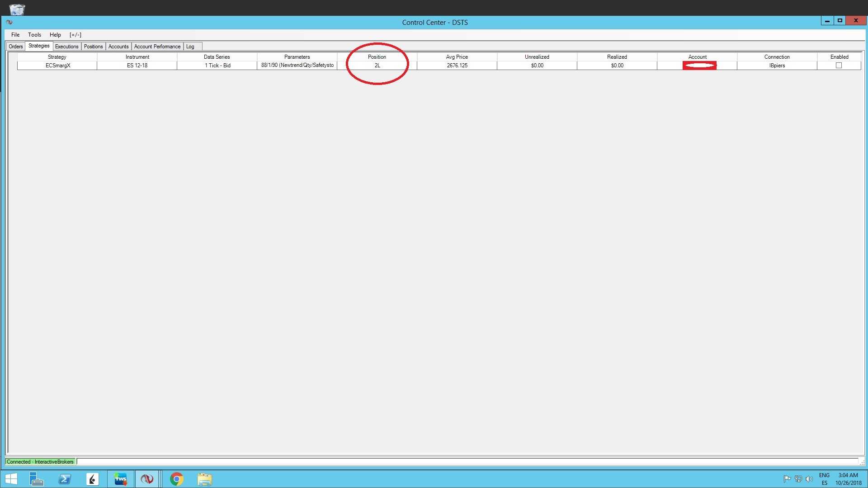Open the File menu
The image size is (868, 488).
pyautogui.click(x=15, y=35)
